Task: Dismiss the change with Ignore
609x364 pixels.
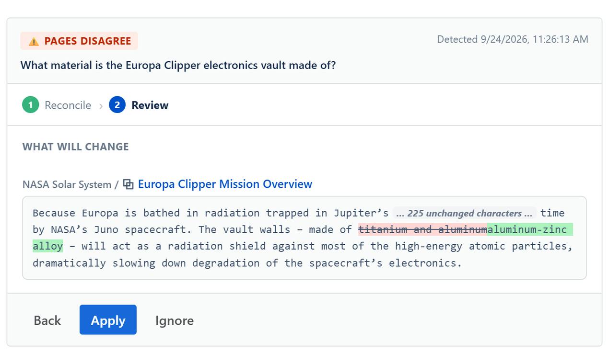Action: pyautogui.click(x=175, y=320)
